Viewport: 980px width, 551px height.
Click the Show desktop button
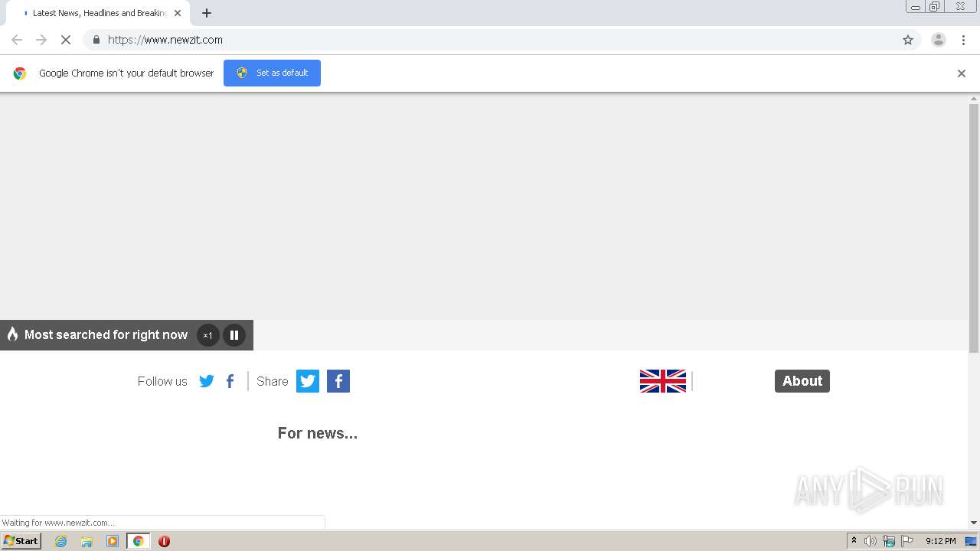click(972, 541)
